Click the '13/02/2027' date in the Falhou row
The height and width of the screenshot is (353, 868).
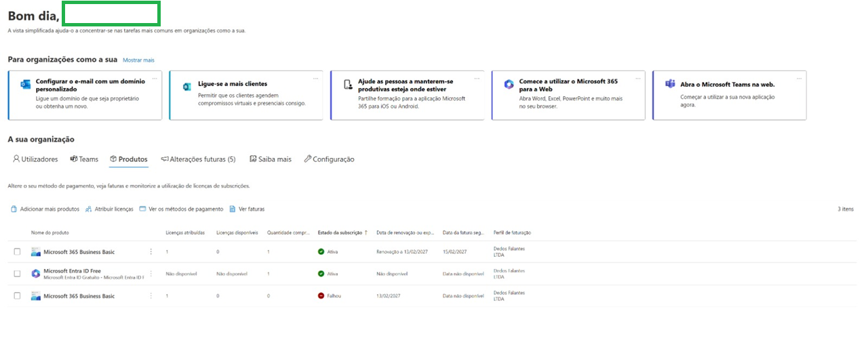[x=389, y=296]
